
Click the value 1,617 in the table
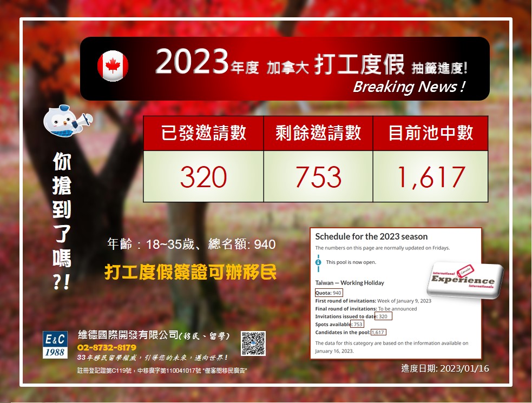click(x=431, y=177)
